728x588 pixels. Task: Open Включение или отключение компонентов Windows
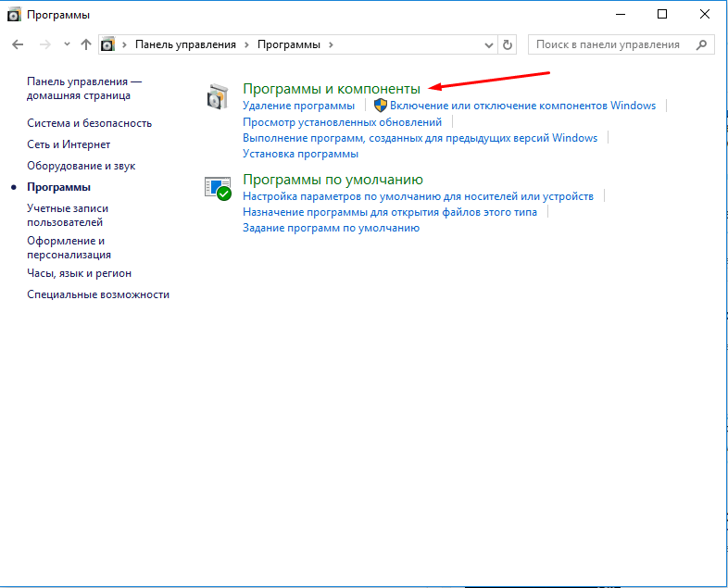point(522,106)
